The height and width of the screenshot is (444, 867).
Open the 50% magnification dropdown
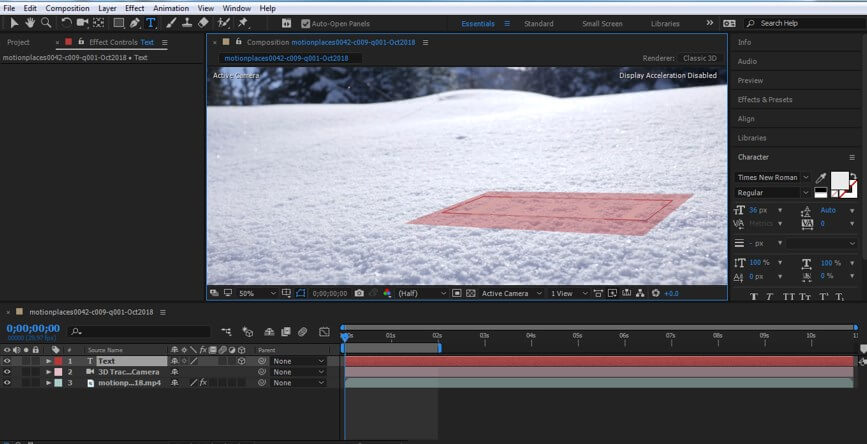251,293
